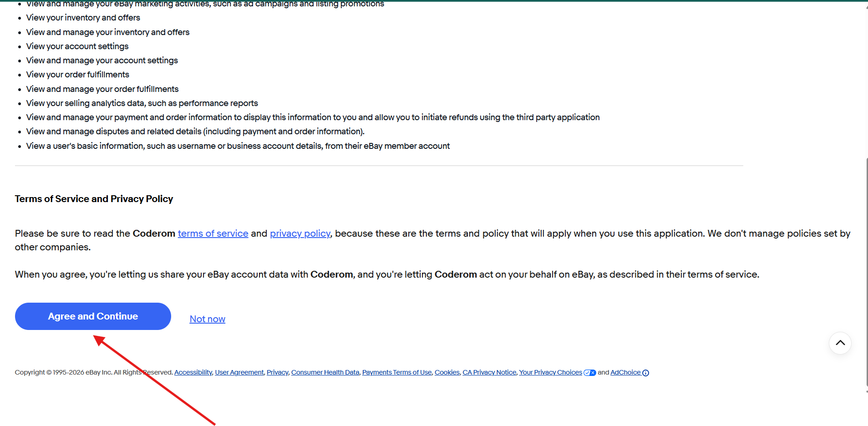Choose the Not now link
The image size is (868, 426).
pyautogui.click(x=208, y=319)
